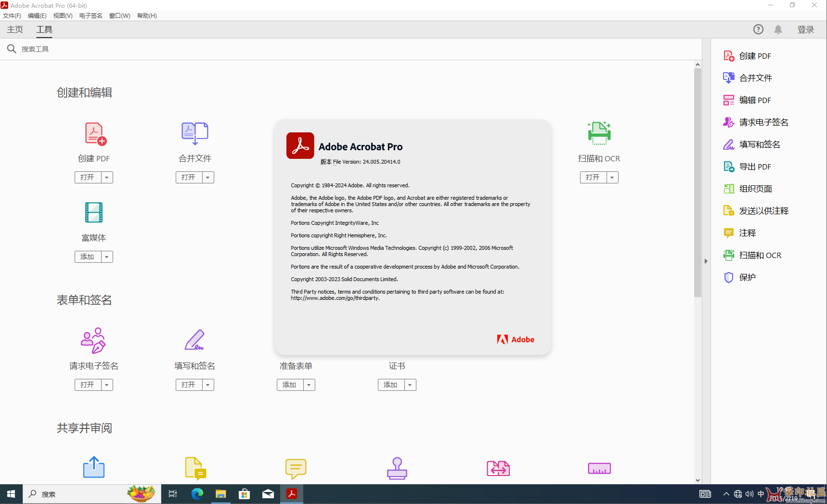Switch to the 主页 tab
Image resolution: width=827 pixels, height=504 pixels.
tap(15, 29)
